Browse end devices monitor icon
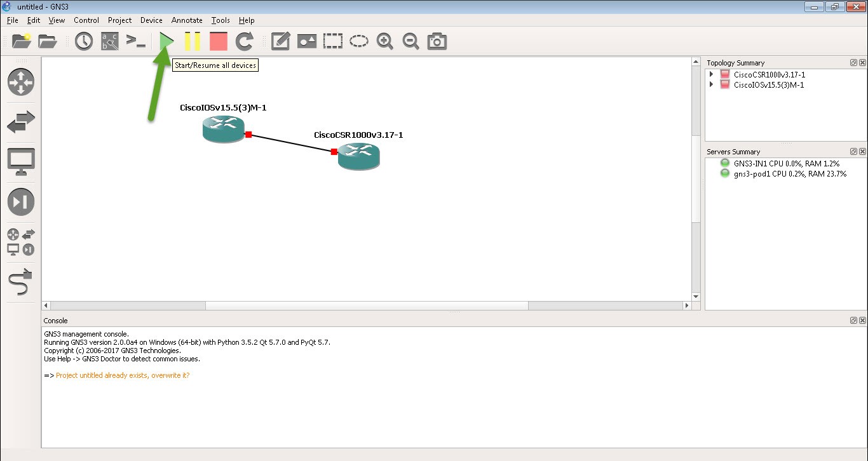The image size is (868, 461). [21, 162]
